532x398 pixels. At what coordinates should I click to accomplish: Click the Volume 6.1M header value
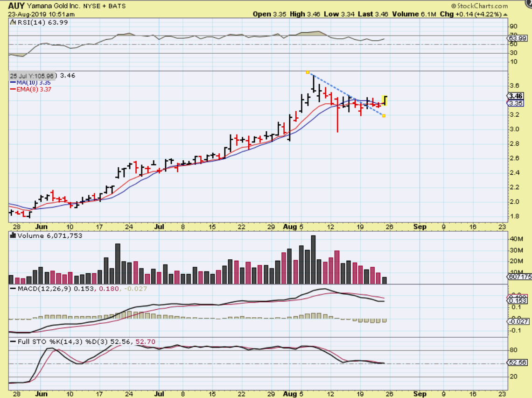pyautogui.click(x=414, y=14)
